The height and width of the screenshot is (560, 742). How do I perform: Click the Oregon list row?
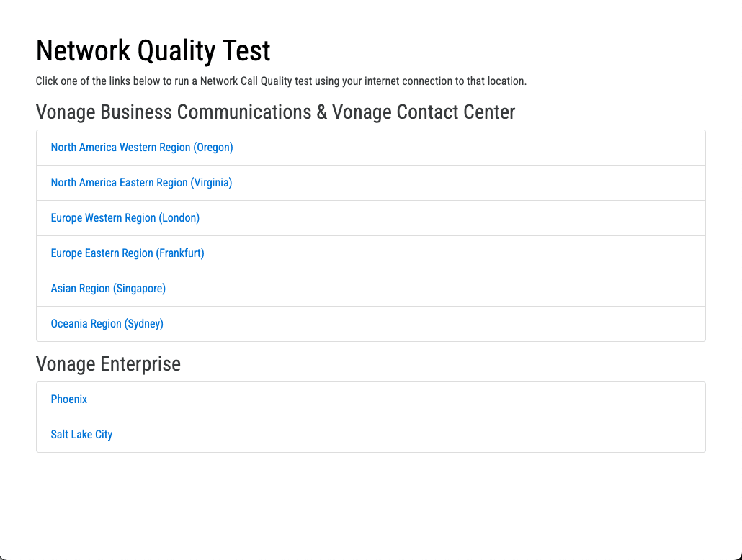click(370, 147)
